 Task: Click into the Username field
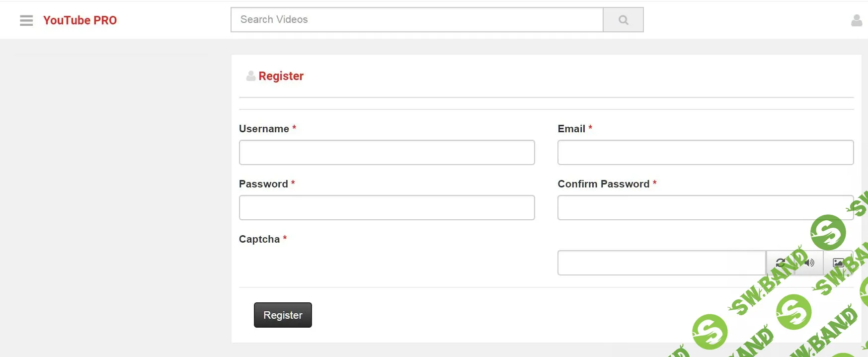(x=387, y=153)
